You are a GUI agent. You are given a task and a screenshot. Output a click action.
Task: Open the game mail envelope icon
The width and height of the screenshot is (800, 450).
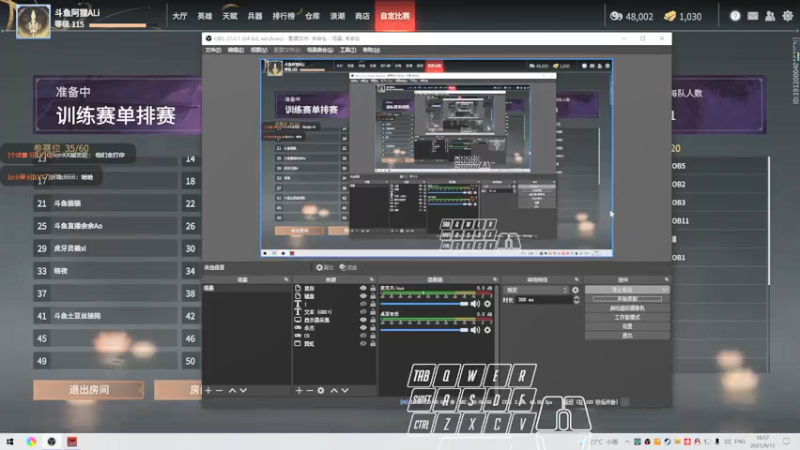pyautogui.click(x=753, y=16)
